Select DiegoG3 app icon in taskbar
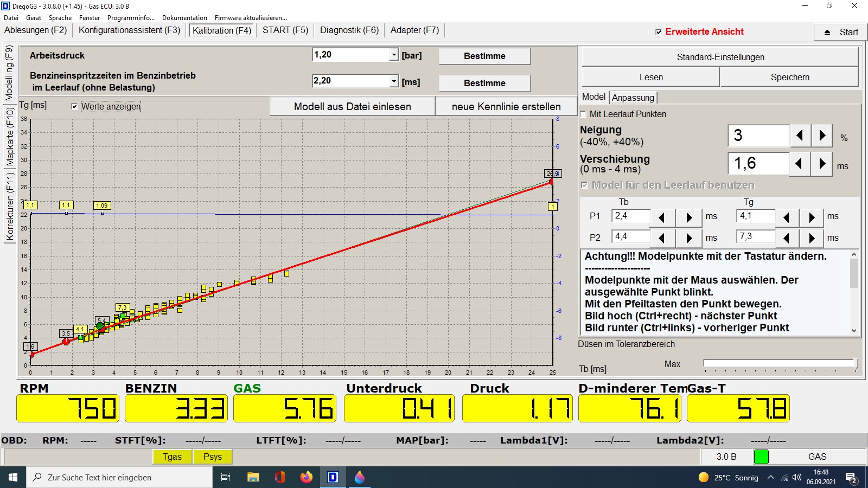This screenshot has width=868, height=488. tap(333, 477)
